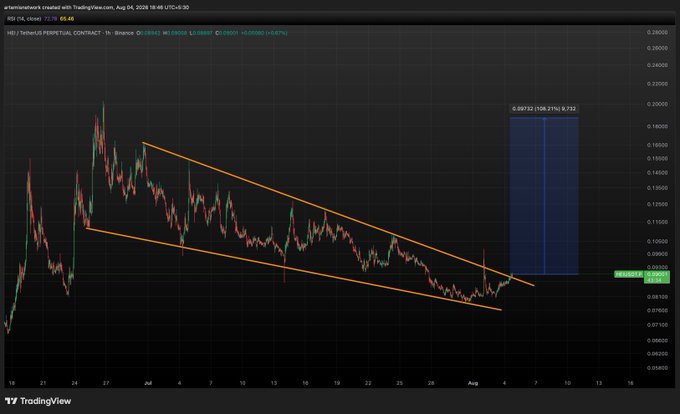Select the TetherUS Perpetual Contract symbol title

tap(54, 33)
